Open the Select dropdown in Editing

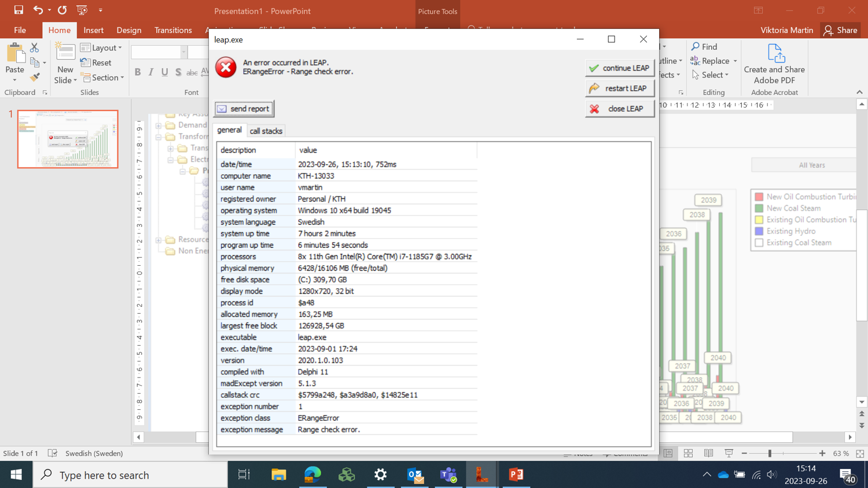[710, 75]
